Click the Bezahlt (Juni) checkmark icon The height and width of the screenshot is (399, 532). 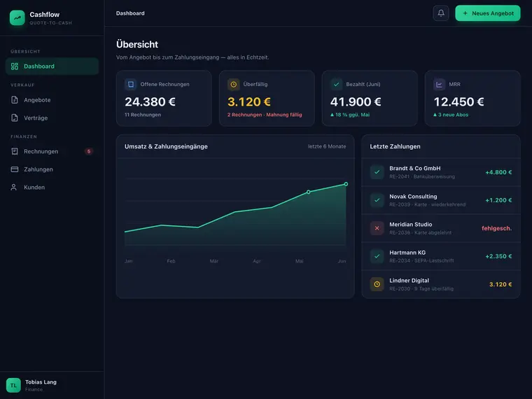pyautogui.click(x=336, y=84)
